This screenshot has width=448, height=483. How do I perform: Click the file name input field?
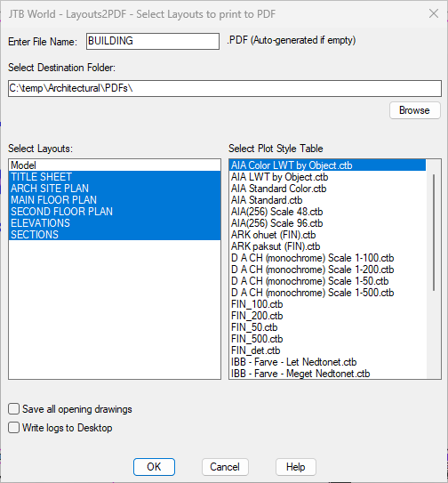(153, 41)
